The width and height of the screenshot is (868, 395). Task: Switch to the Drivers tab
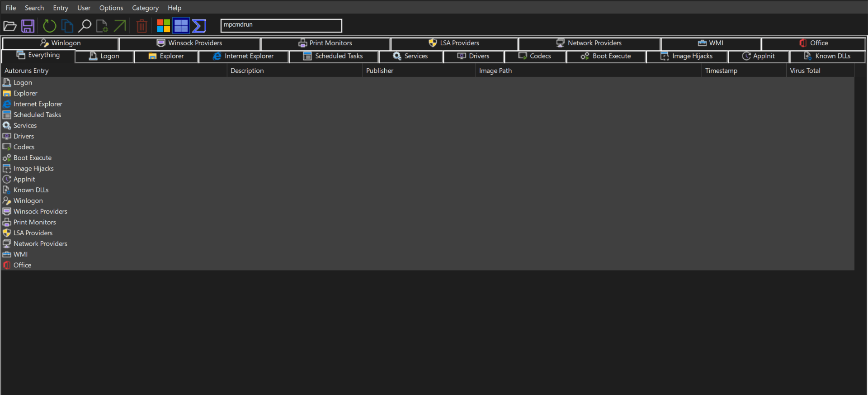pyautogui.click(x=473, y=56)
